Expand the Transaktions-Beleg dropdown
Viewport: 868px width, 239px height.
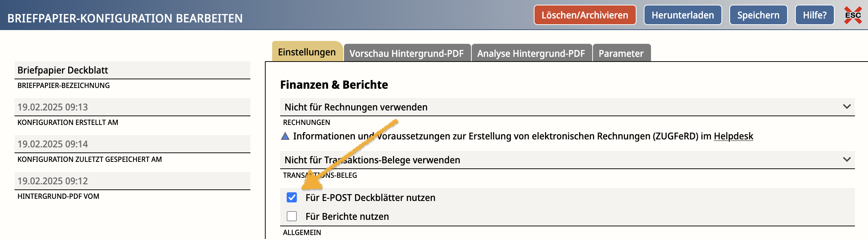click(567, 160)
